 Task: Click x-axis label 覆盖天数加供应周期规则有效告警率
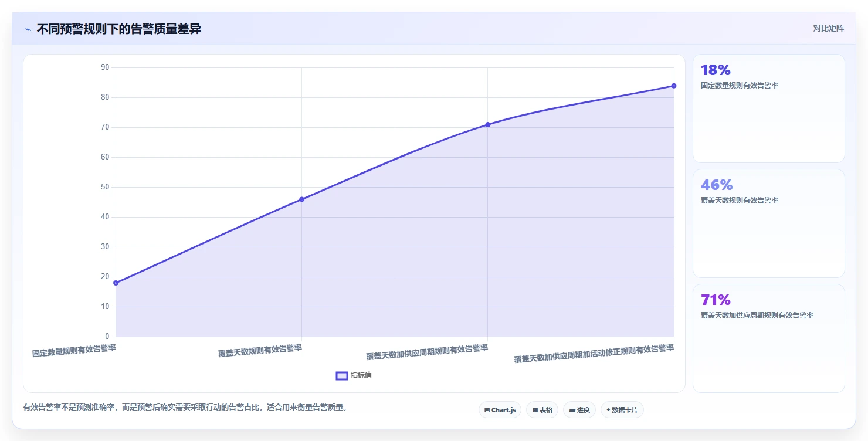click(427, 352)
